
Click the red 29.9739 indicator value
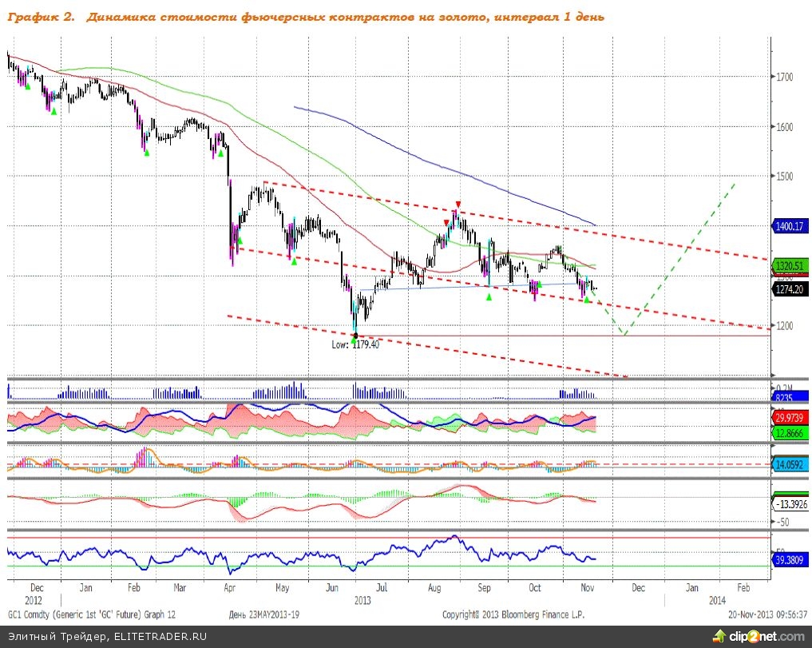tap(790, 417)
